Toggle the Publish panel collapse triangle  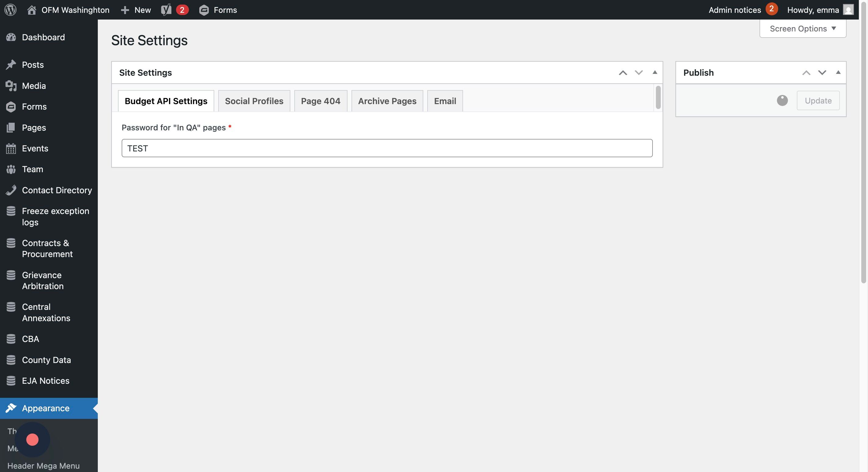click(x=838, y=72)
